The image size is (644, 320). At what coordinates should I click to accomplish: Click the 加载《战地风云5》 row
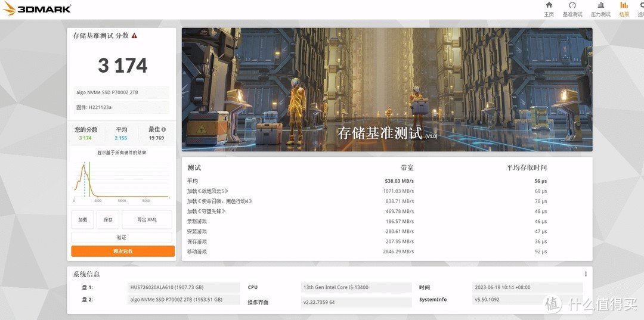[387, 191]
